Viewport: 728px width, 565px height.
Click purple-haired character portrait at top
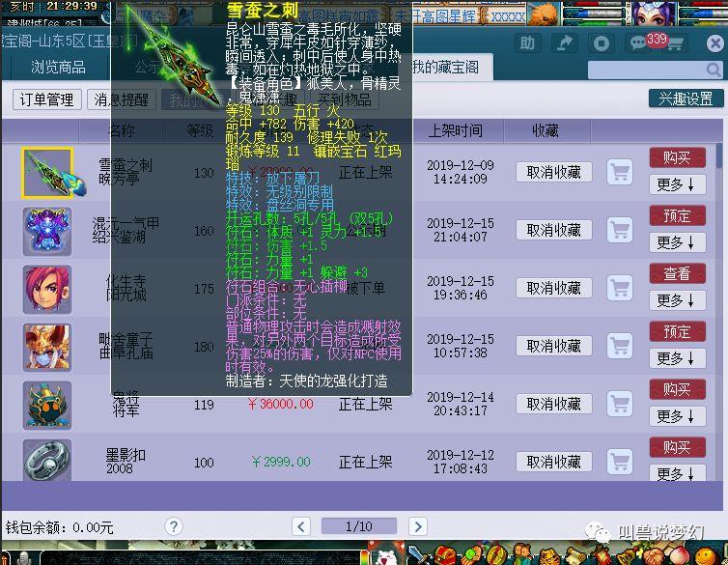(x=654, y=13)
